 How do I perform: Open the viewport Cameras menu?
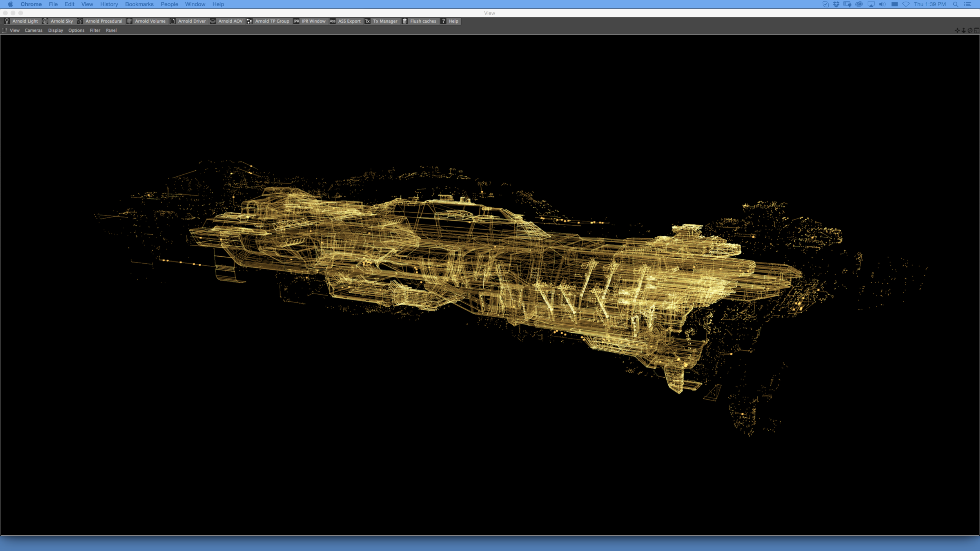[33, 30]
